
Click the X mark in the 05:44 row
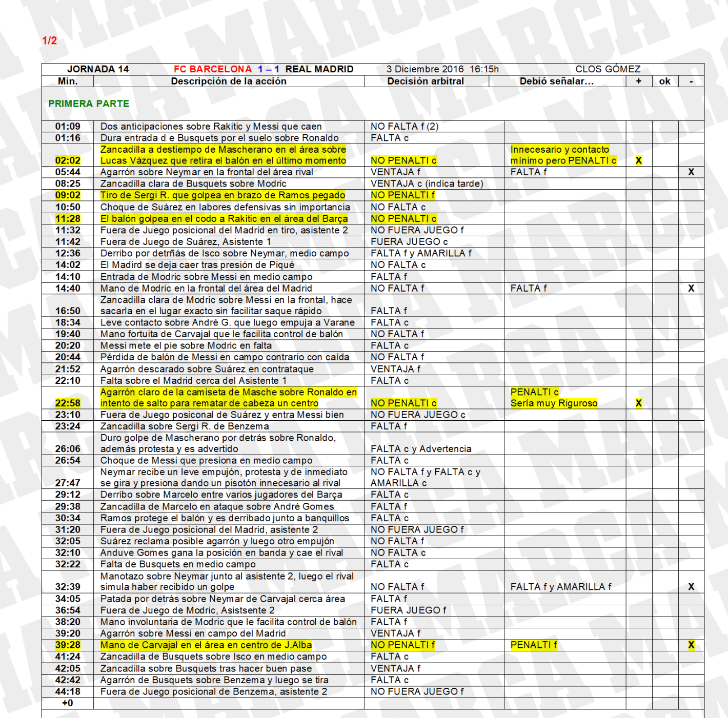[691, 172]
